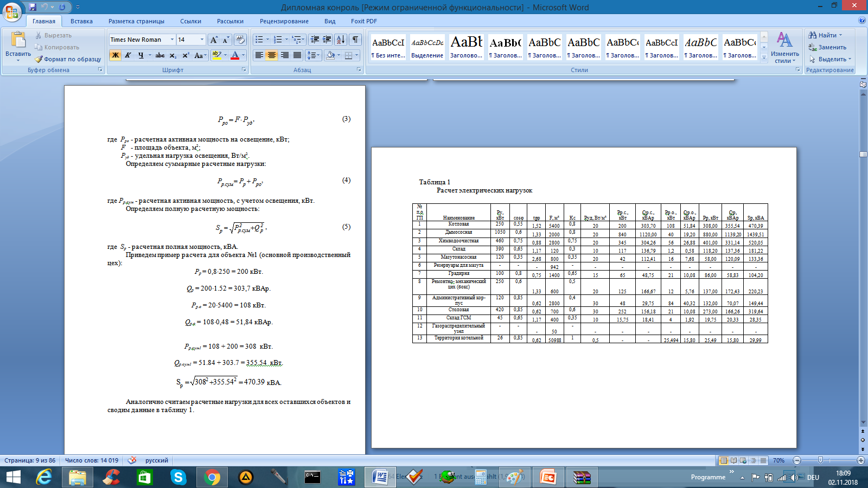Click the Justify alignment icon

click(x=297, y=55)
